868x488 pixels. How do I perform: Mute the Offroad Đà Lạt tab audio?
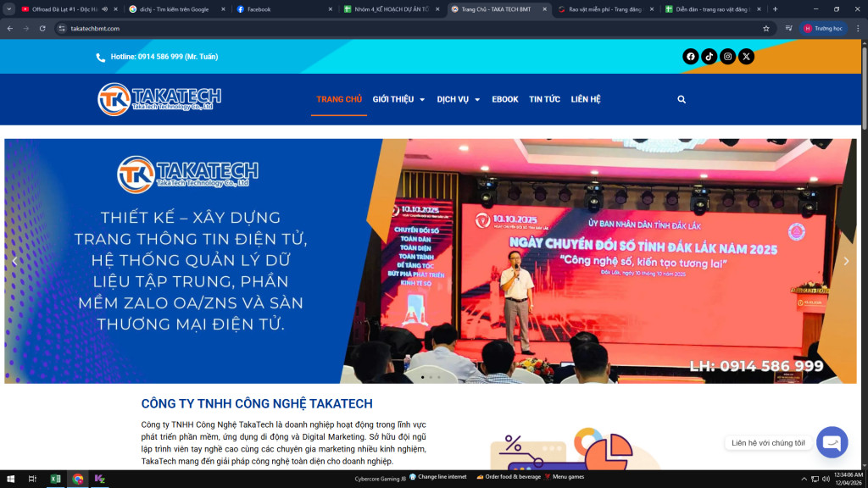point(104,9)
